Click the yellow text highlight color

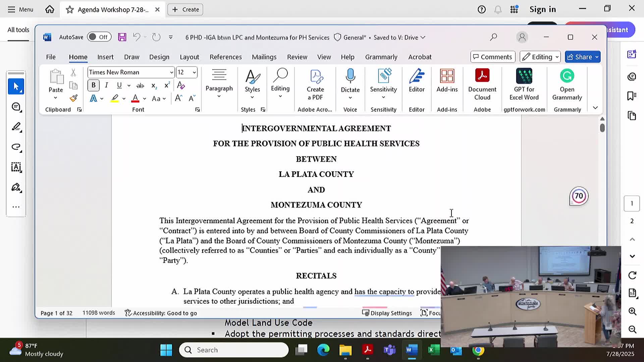[x=115, y=99]
